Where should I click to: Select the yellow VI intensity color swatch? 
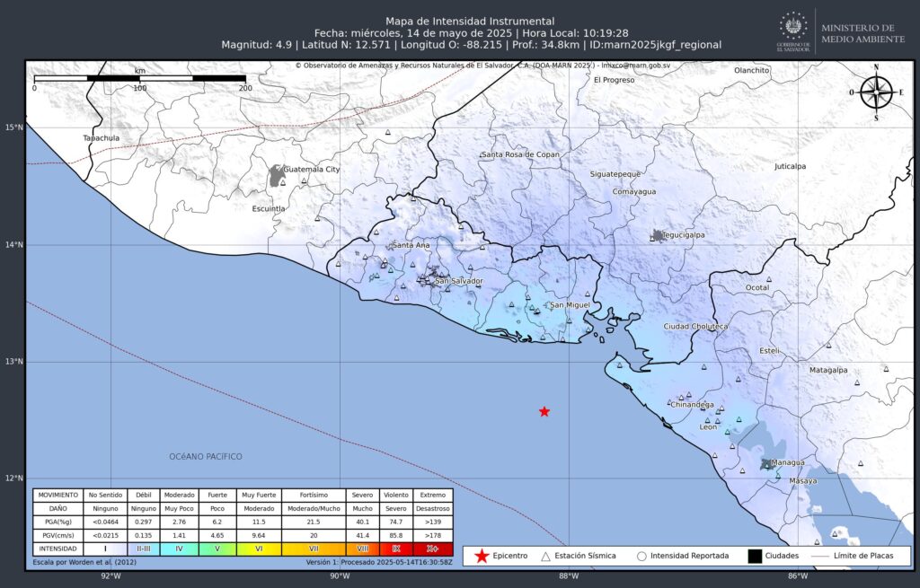259,549
